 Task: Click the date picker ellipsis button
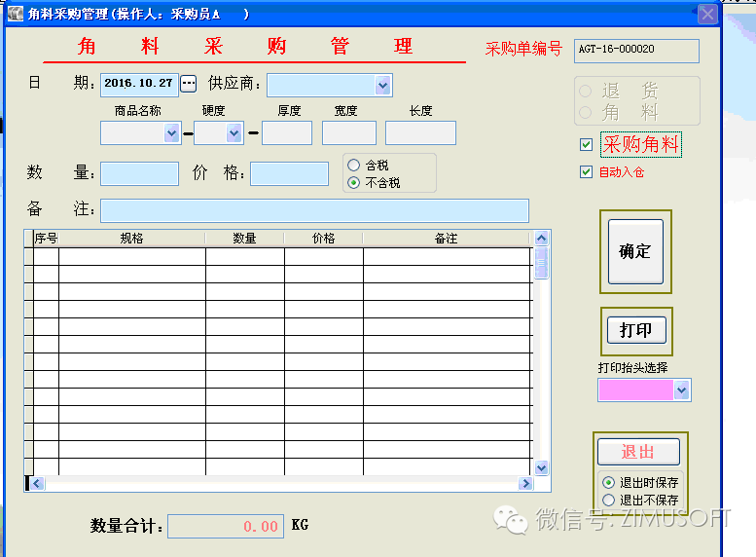tap(189, 84)
